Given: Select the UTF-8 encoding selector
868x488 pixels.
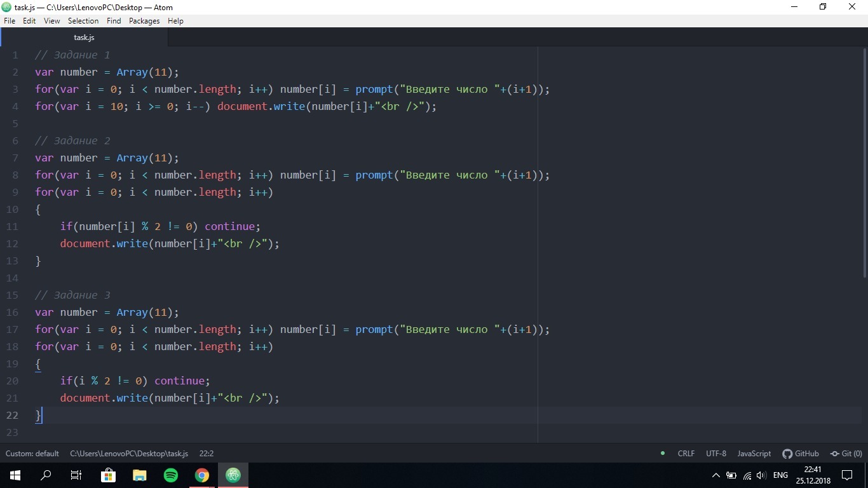Looking at the screenshot, I should pyautogui.click(x=715, y=454).
